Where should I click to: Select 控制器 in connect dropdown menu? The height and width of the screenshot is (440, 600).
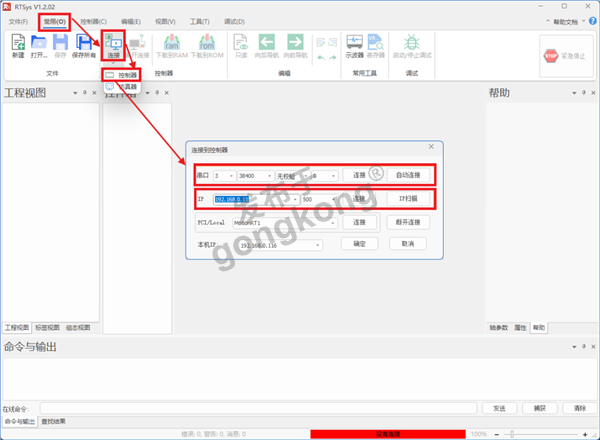[x=121, y=75]
